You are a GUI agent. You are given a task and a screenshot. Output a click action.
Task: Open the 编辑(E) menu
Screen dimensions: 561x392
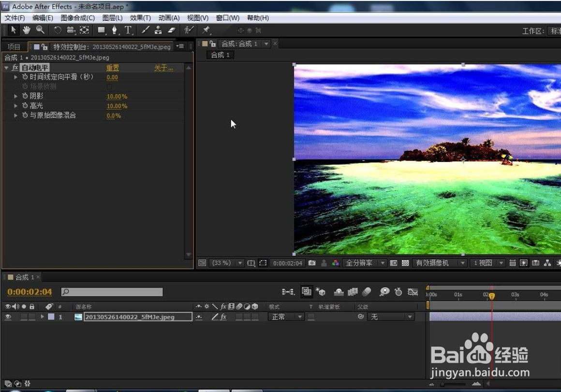point(43,18)
